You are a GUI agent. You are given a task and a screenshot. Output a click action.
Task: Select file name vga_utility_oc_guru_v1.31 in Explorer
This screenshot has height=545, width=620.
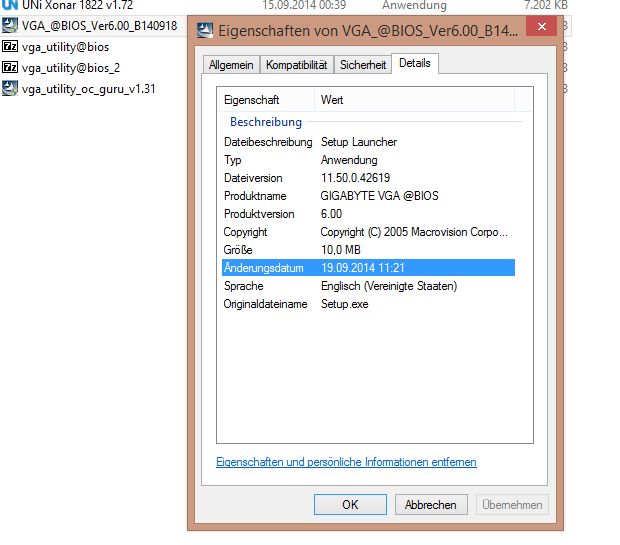coord(89,89)
